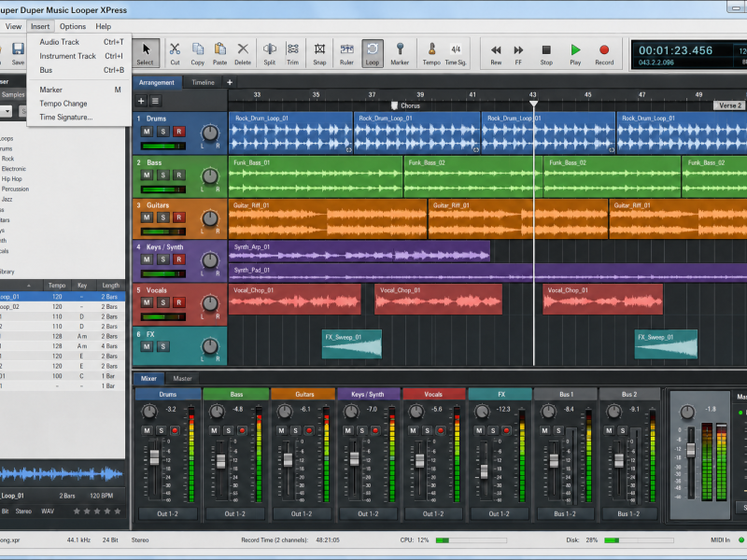Select the Hip Hop sample category

[x=12, y=179]
